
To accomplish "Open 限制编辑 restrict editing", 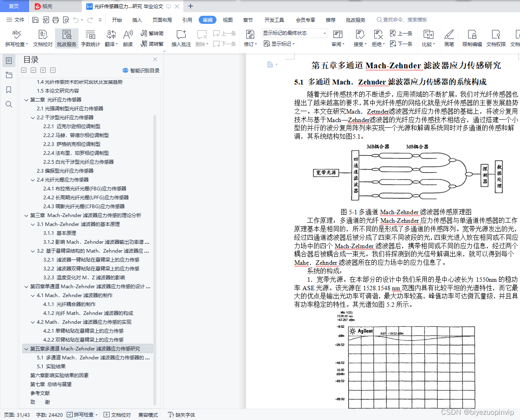I will [472, 38].
